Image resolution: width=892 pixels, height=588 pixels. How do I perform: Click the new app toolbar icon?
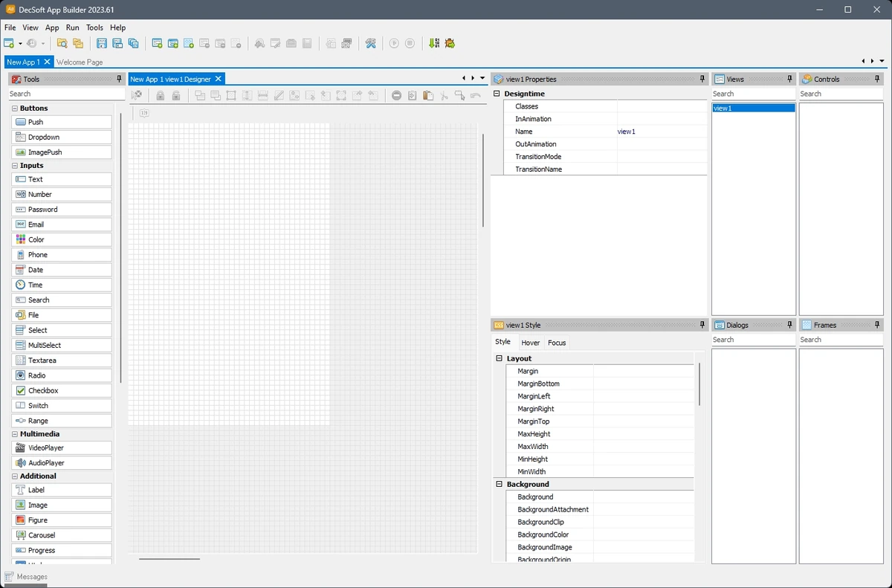pos(9,43)
